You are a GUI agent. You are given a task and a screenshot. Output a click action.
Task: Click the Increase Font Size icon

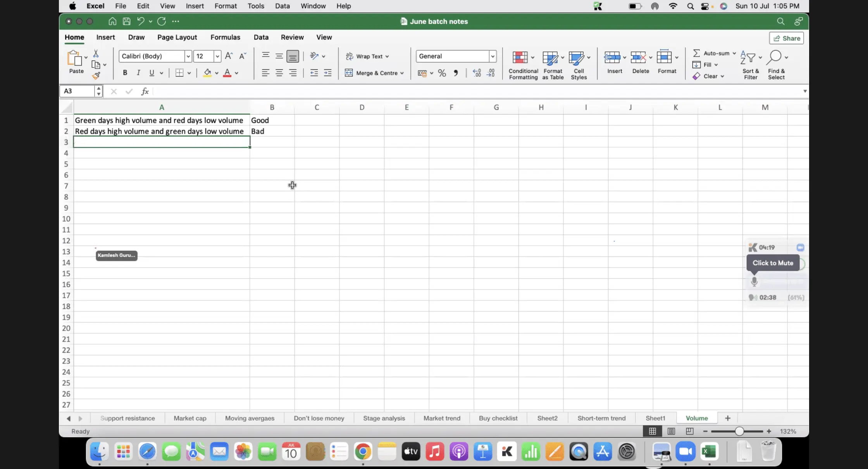[x=229, y=56]
